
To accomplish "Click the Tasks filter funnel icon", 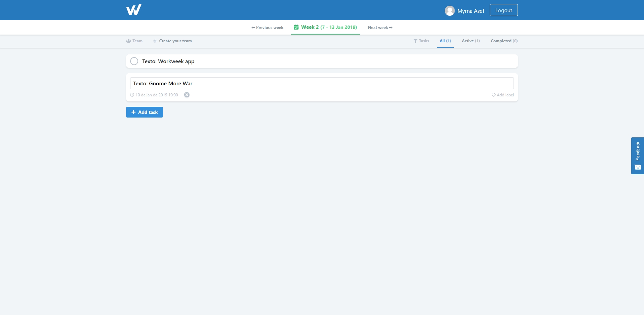I will click(416, 41).
